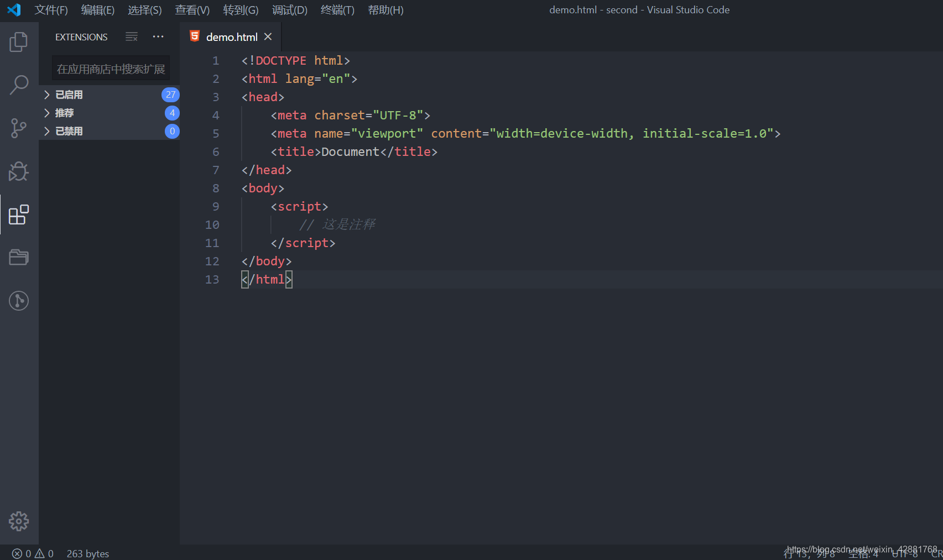Open the 终端(T) menu
Viewport: 943px width, 560px height.
337,10
